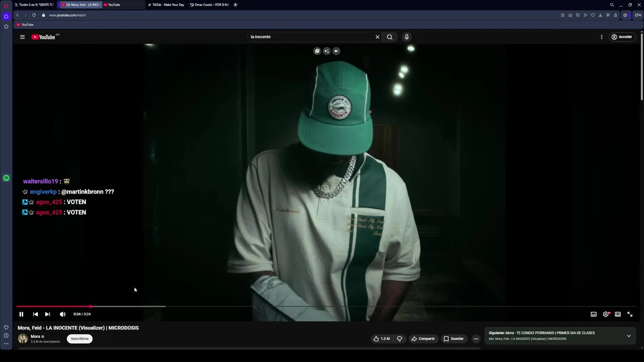Add page to bookmarks with heart icon
This screenshot has width=644, height=362.
pos(593,15)
